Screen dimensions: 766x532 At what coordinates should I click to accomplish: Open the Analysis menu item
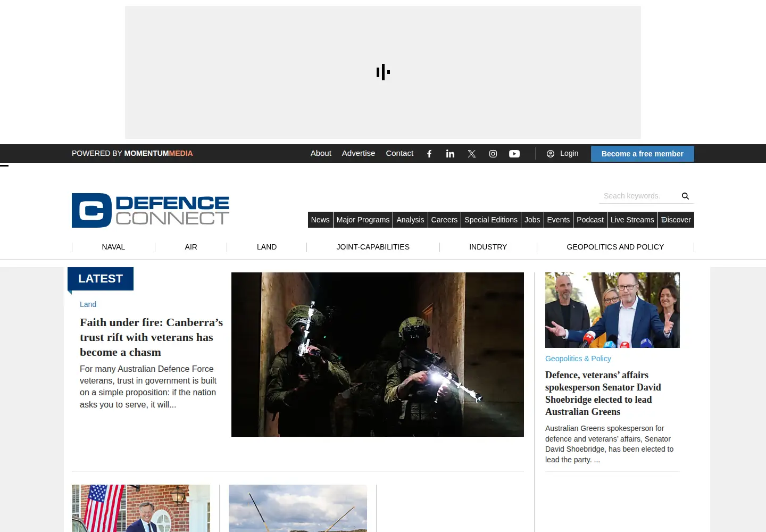pos(410,220)
